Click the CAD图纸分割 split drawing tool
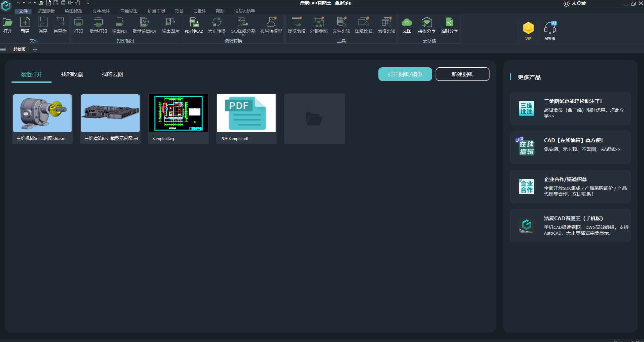 (x=243, y=25)
